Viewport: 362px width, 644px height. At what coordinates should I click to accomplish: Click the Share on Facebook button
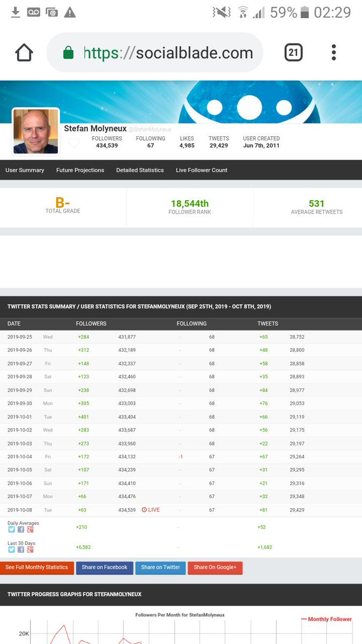coord(105,568)
